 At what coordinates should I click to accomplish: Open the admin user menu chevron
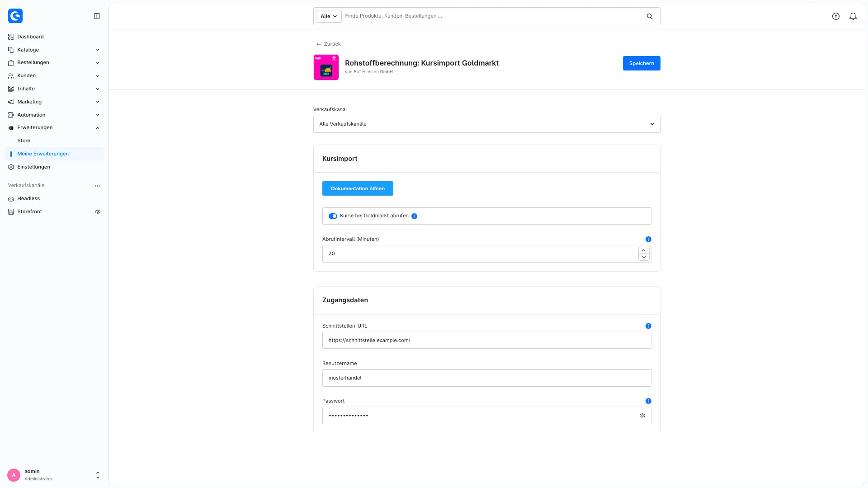(x=98, y=475)
